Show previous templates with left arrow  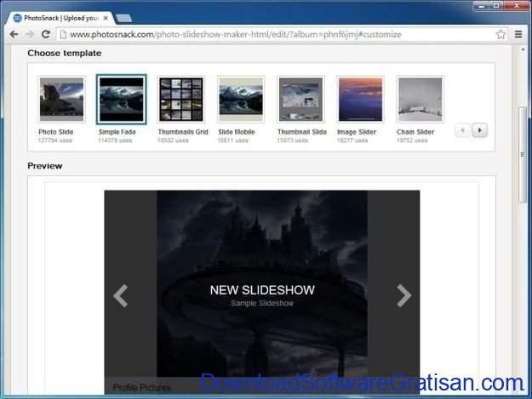[x=463, y=130]
